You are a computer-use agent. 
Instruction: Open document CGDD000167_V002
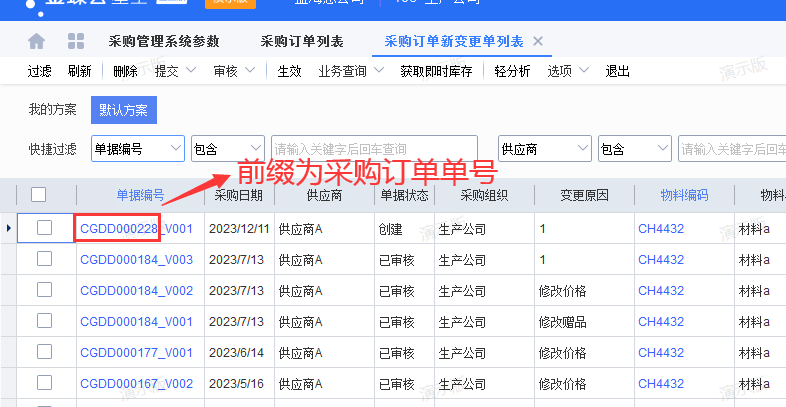pyautogui.click(x=136, y=384)
